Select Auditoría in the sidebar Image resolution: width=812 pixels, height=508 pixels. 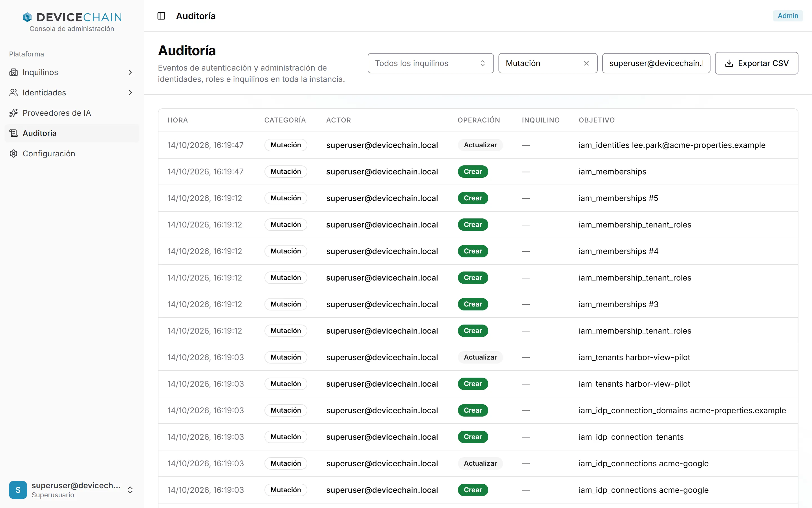(x=72, y=133)
